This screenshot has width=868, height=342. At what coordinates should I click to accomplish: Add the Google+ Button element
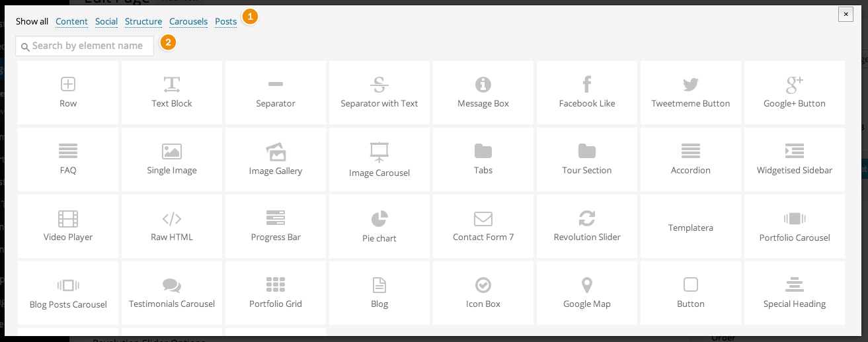click(x=795, y=92)
